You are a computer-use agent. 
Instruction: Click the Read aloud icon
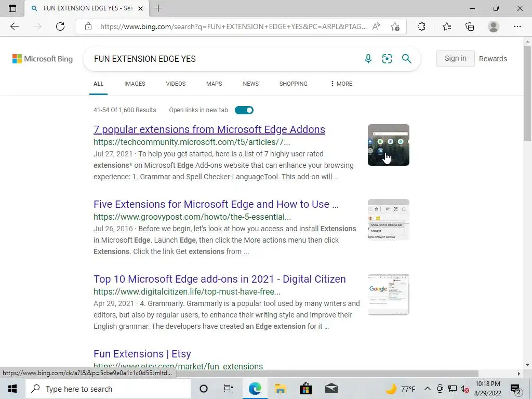coord(376,26)
